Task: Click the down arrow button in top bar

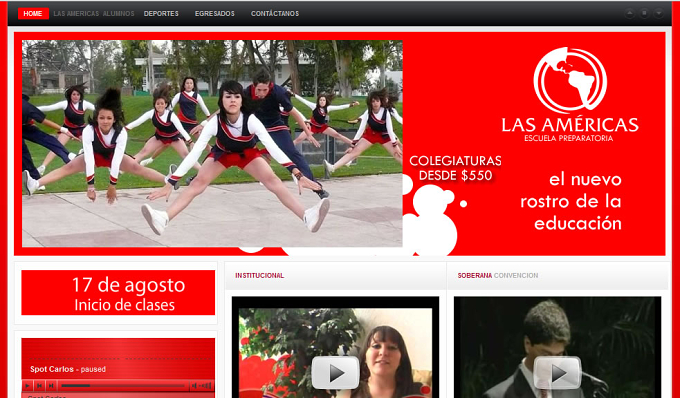Action: [x=659, y=13]
